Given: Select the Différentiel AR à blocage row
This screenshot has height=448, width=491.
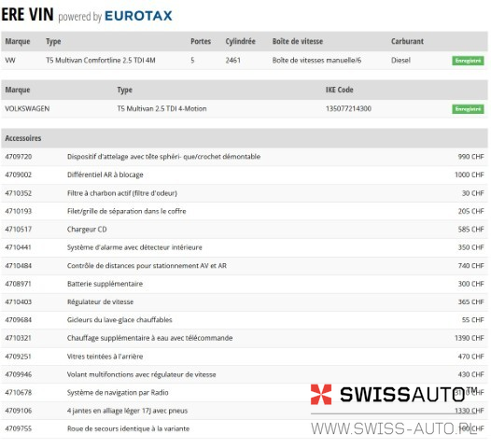Looking at the screenshot, I should click(245, 175).
